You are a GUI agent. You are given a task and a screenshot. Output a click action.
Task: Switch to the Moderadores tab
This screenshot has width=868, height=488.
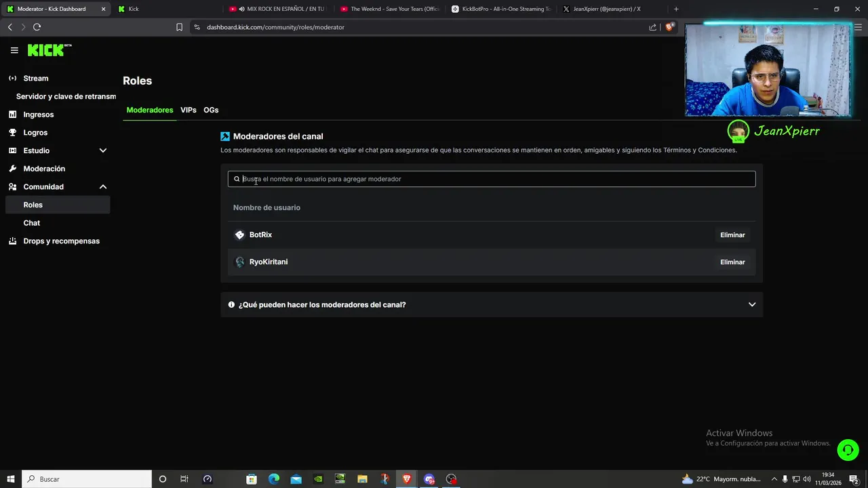150,110
